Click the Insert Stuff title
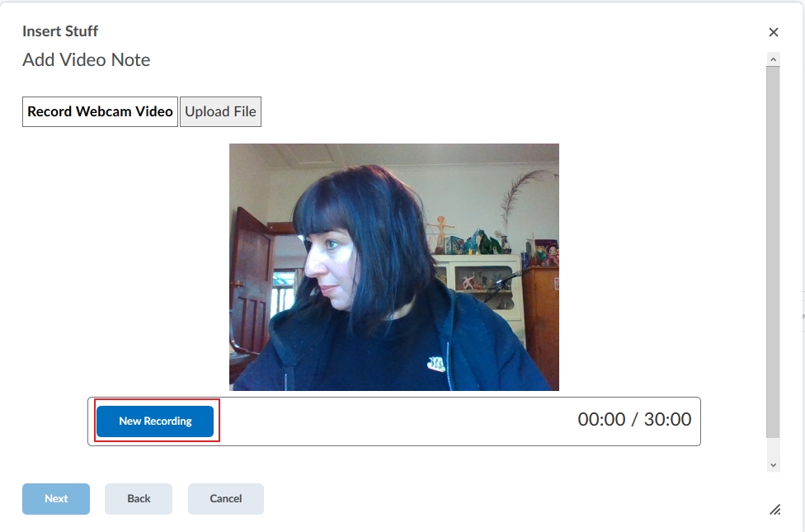Screen dimensions: 805x532 [60, 31]
